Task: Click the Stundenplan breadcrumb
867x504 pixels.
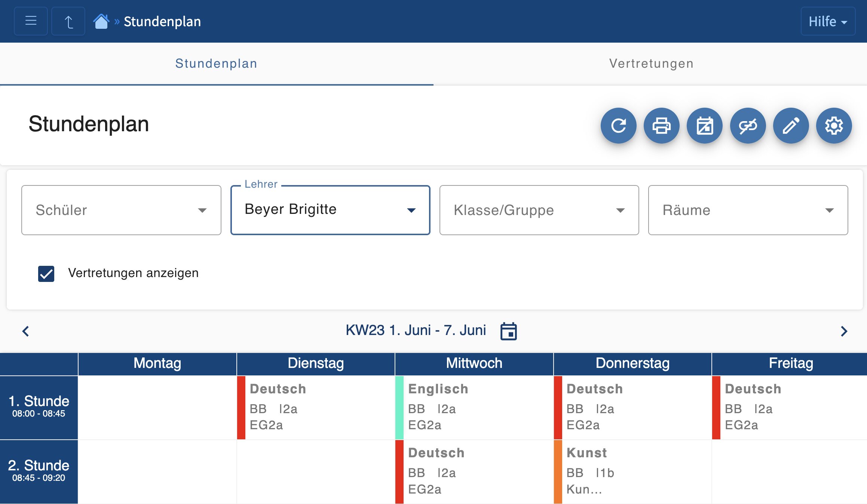Action: (x=162, y=21)
